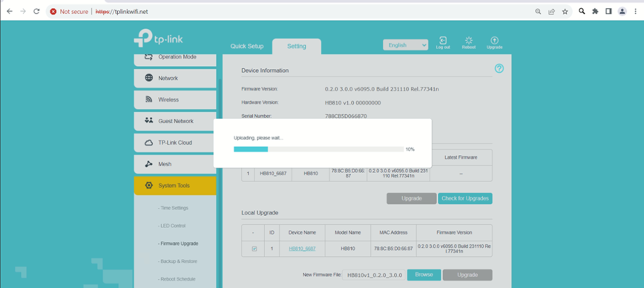Click the browser forward arrow
Screen dimensions: 644x288
coord(23,11)
